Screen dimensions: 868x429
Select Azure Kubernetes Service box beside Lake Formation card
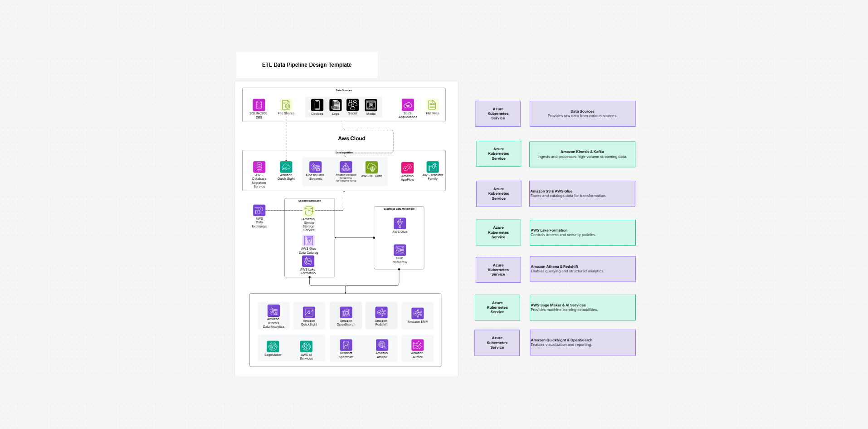pyautogui.click(x=498, y=232)
